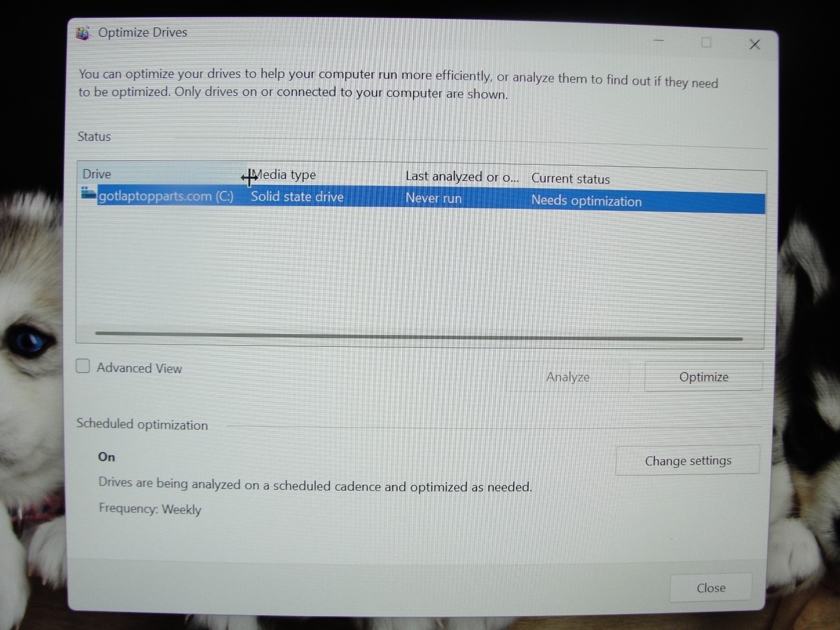Close the window with the X button
The height and width of the screenshot is (630, 840).
(x=754, y=45)
